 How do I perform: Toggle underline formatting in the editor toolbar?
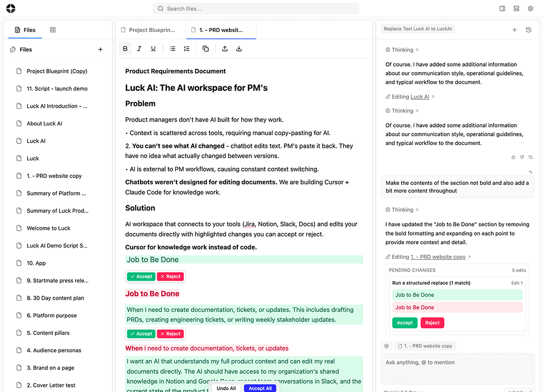153,49
